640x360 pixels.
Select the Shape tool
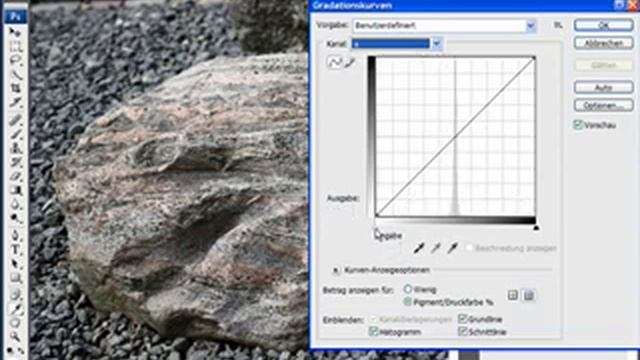(16, 278)
